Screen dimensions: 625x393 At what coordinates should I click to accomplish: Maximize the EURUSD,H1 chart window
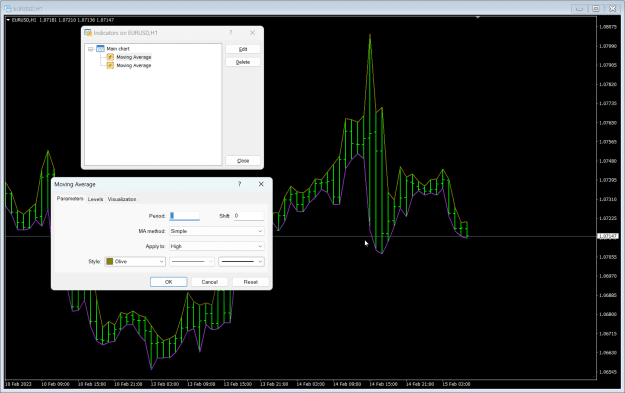(596, 8)
